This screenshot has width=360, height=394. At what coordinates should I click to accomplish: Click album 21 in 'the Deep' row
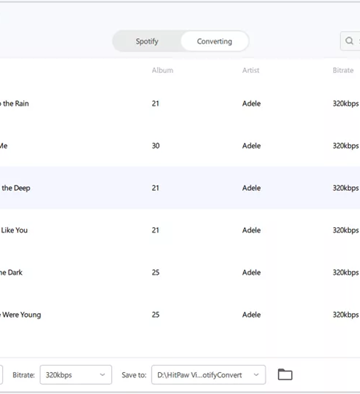[155, 188]
